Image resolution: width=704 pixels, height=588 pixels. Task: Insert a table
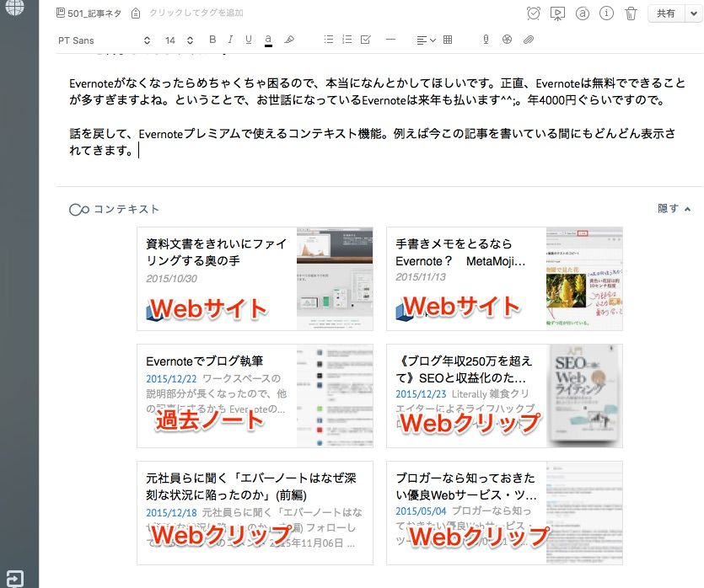(x=448, y=40)
